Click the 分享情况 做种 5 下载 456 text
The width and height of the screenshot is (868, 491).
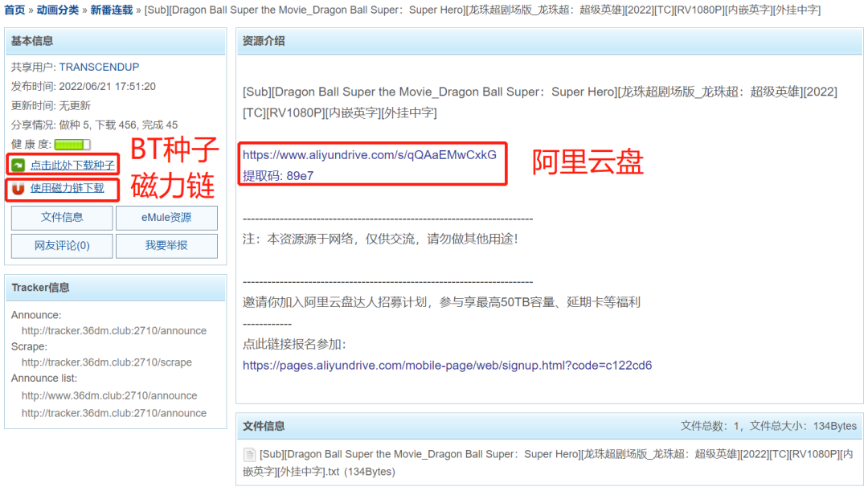(94, 125)
